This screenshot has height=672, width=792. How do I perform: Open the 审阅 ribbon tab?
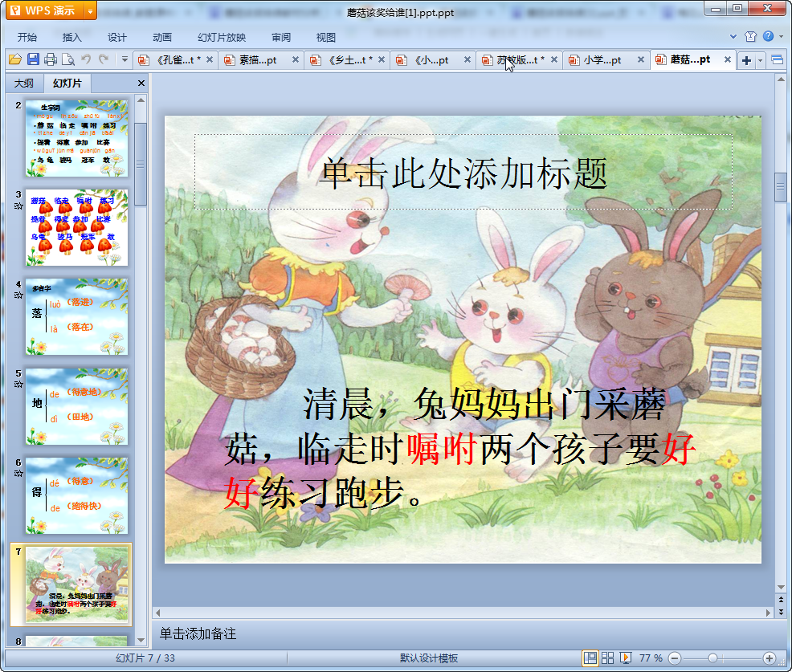281,38
